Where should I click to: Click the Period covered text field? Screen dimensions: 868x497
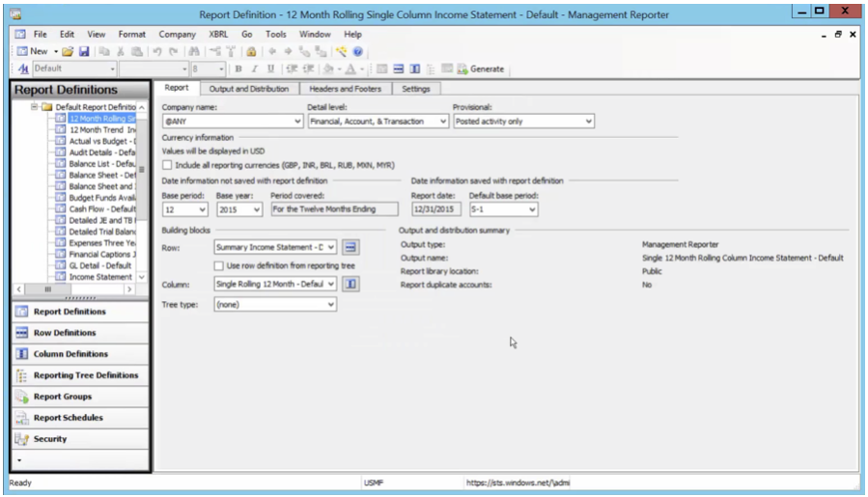pos(334,209)
